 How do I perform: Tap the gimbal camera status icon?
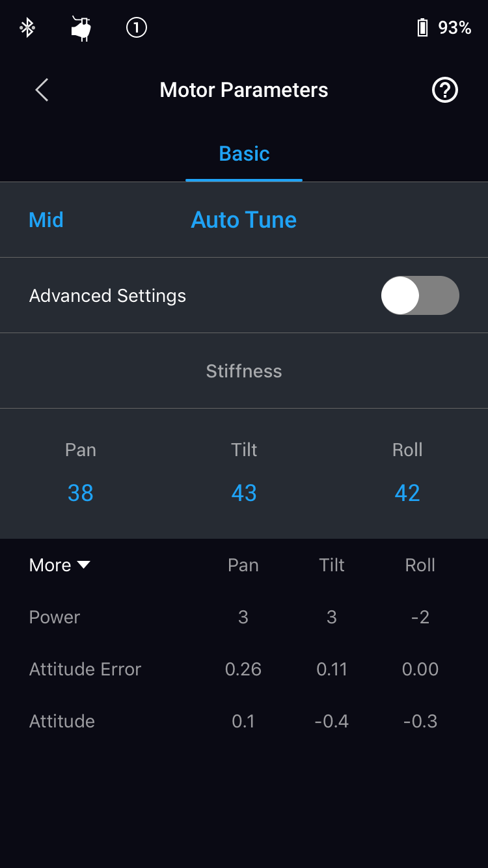(81, 28)
